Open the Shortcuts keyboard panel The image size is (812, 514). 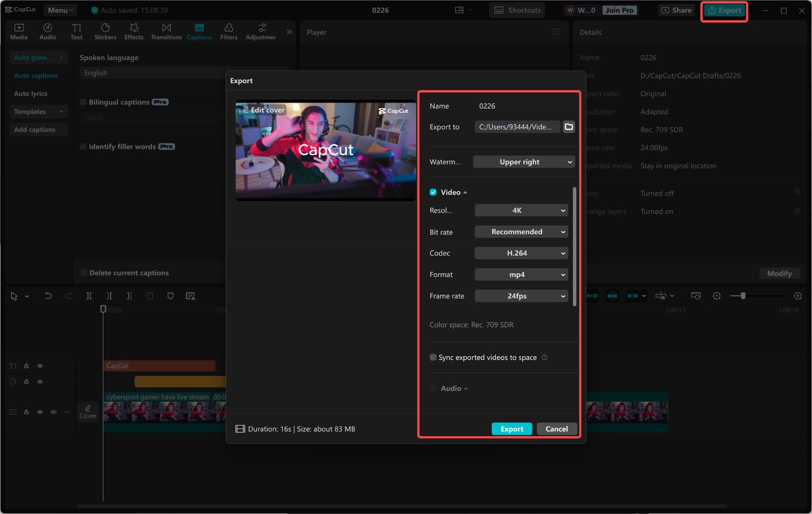point(518,10)
